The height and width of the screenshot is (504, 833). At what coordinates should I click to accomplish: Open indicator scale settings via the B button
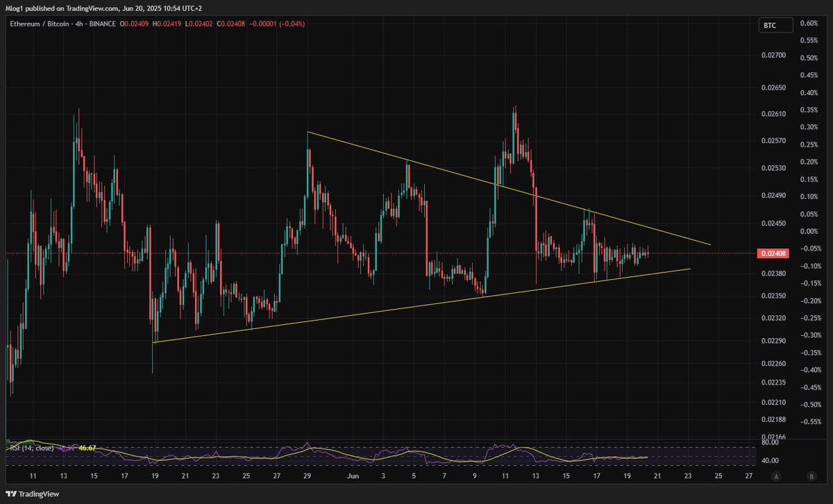811,477
